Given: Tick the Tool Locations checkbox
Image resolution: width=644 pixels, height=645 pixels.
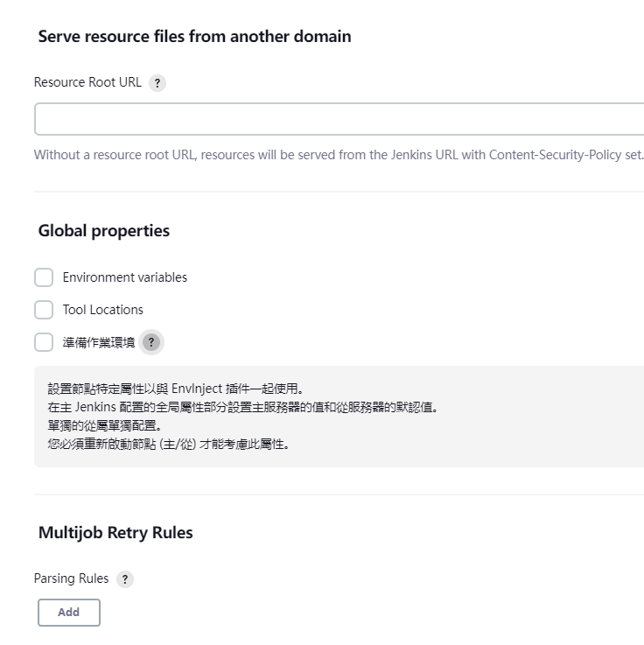Looking at the screenshot, I should pos(44,310).
